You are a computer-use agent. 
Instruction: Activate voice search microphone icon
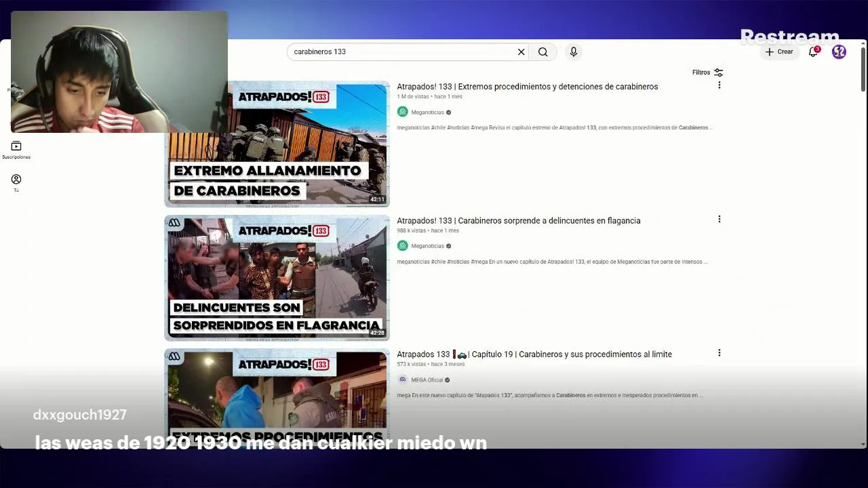(x=574, y=52)
